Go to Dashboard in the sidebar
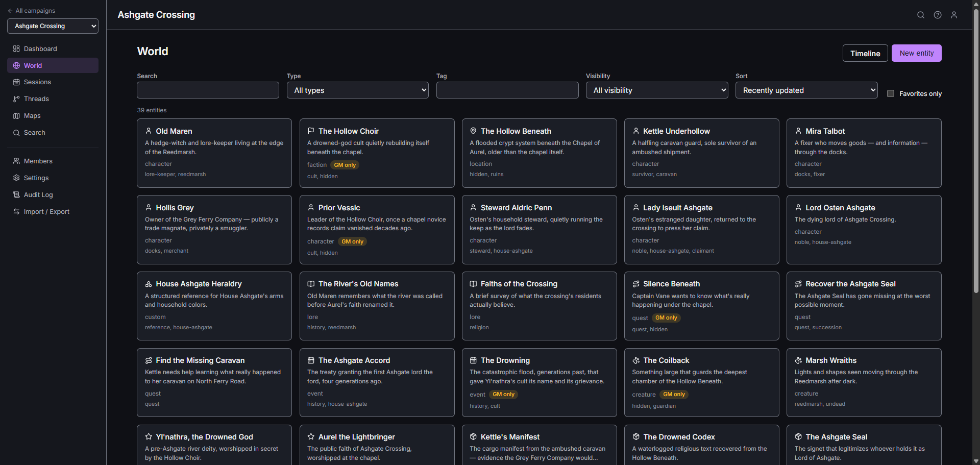Image resolution: width=980 pixels, height=465 pixels. tap(53, 48)
